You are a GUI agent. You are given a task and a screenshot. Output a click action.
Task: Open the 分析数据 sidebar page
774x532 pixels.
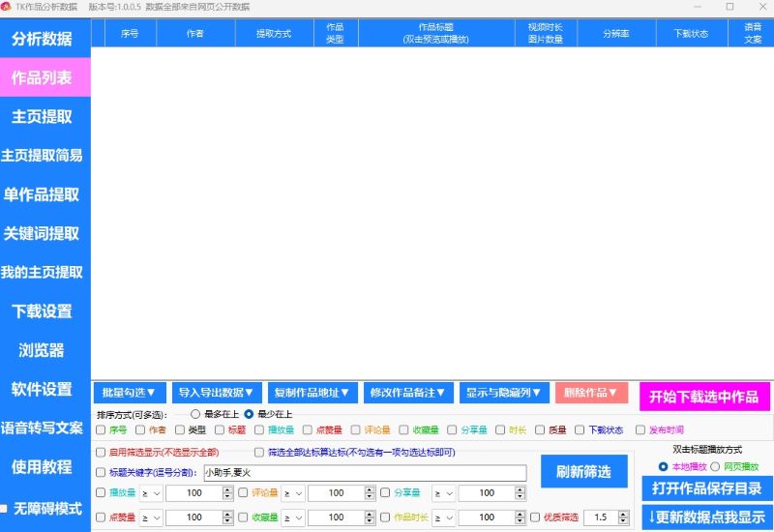point(42,39)
